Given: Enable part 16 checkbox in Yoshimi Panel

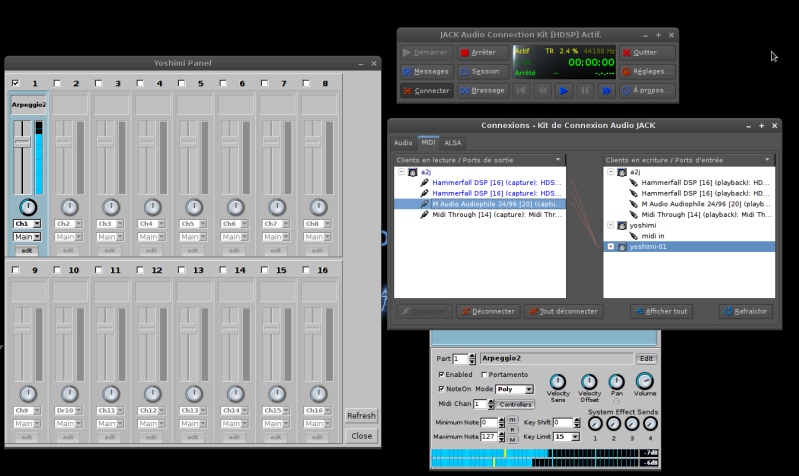Looking at the screenshot, I should pyautogui.click(x=306, y=270).
